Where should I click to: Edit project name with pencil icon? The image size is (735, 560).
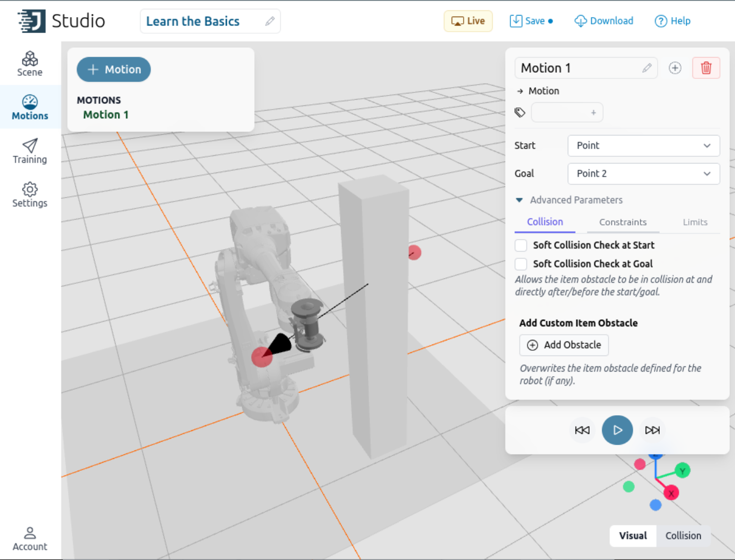pos(270,21)
